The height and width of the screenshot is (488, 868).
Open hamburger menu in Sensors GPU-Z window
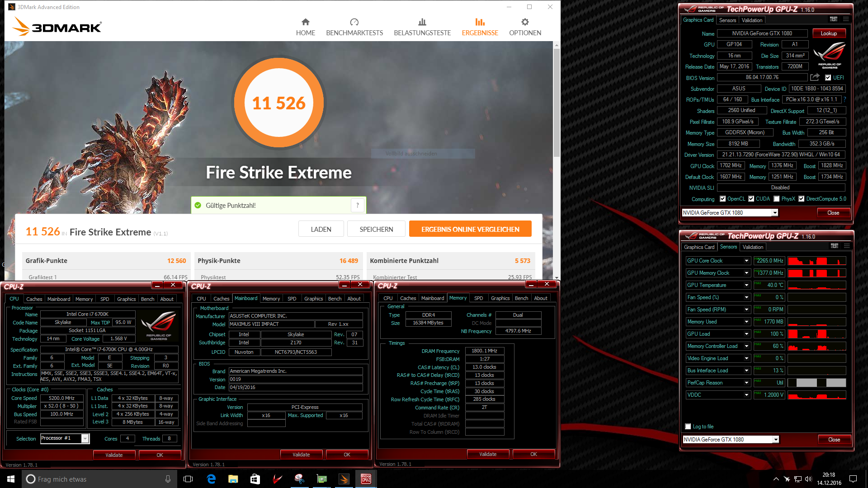847,246
